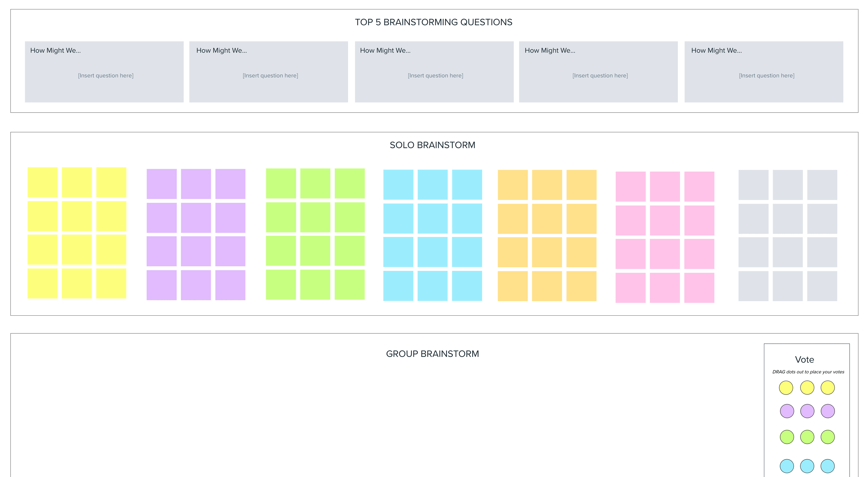Select the GROUP BRAINSTORM heading
Viewport: 868px width, 477px height.
(x=432, y=354)
